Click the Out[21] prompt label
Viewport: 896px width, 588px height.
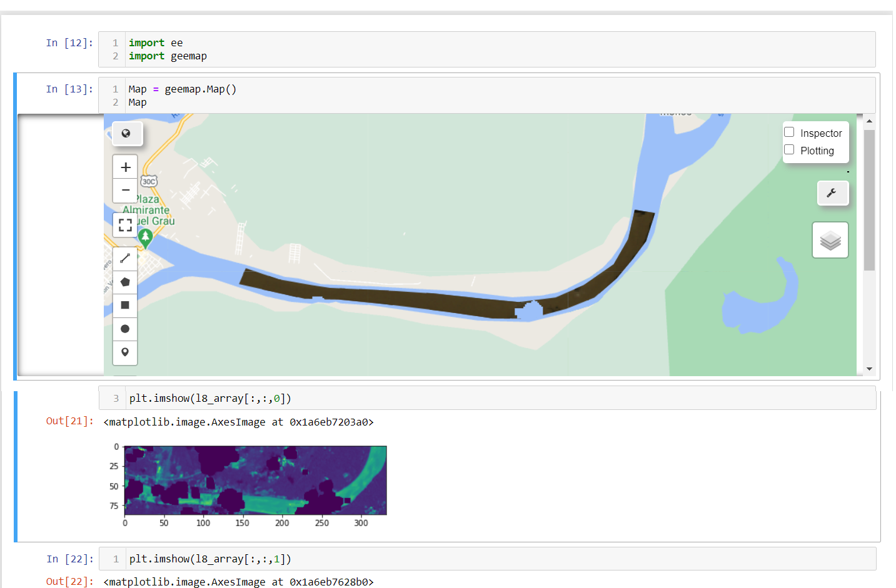coord(69,422)
